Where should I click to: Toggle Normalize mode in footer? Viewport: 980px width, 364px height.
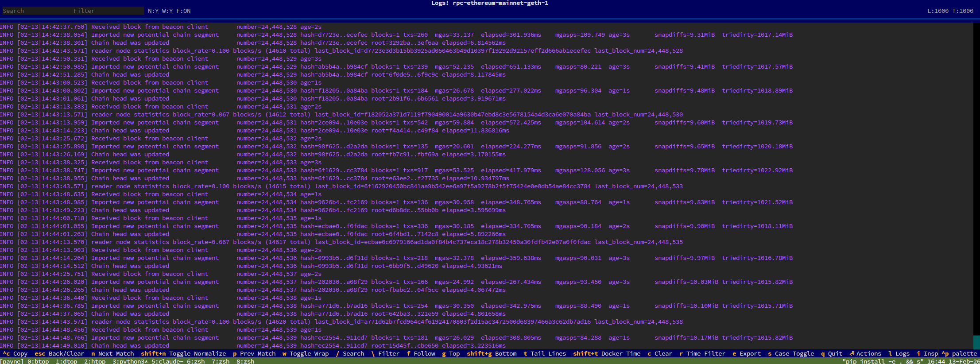183,353
